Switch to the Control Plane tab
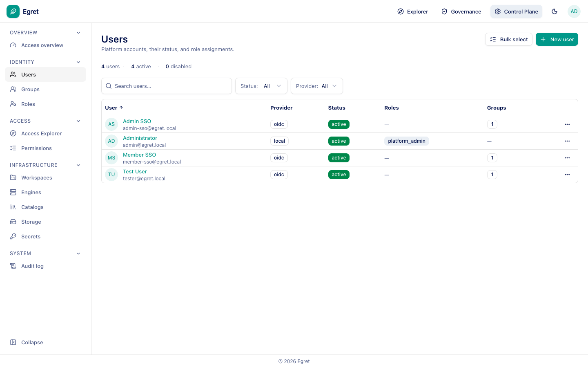 (516, 11)
